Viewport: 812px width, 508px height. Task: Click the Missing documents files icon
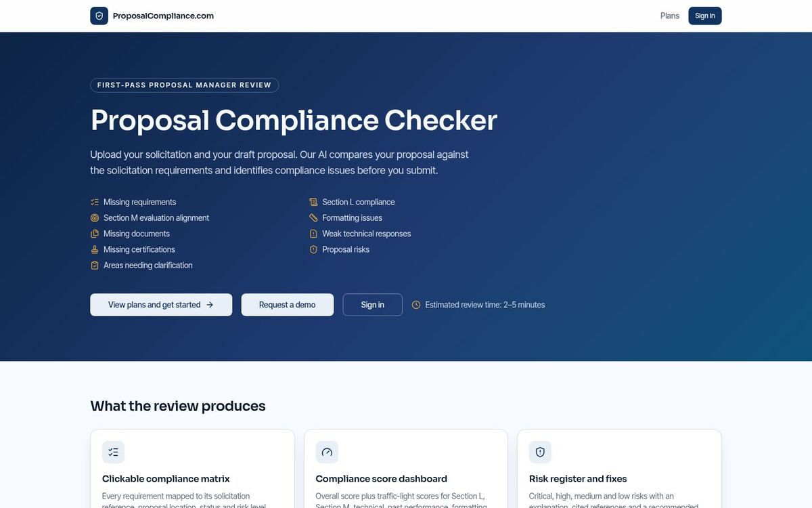click(x=95, y=234)
